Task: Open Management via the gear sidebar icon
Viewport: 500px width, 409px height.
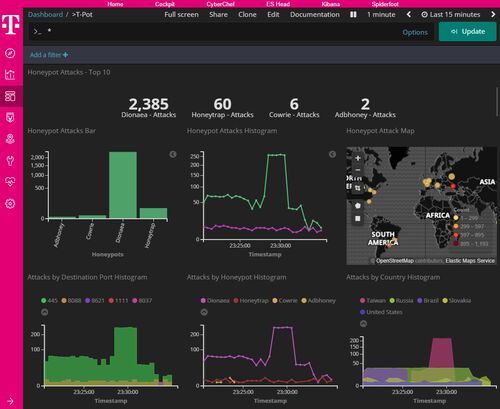Action: coord(10,203)
